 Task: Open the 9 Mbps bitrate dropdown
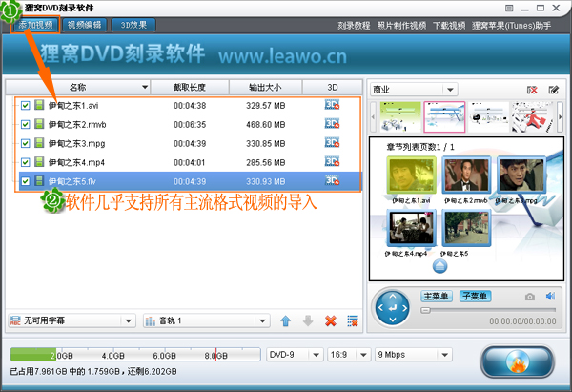click(444, 355)
